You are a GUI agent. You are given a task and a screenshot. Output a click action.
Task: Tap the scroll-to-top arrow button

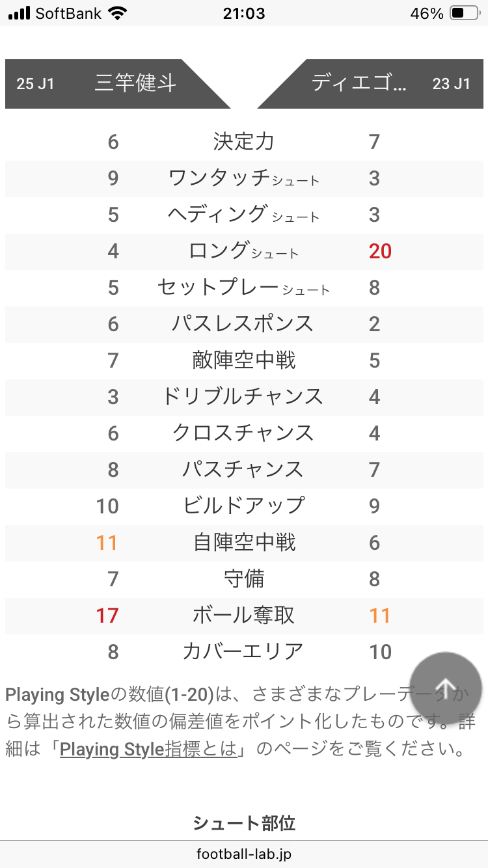[x=446, y=688]
